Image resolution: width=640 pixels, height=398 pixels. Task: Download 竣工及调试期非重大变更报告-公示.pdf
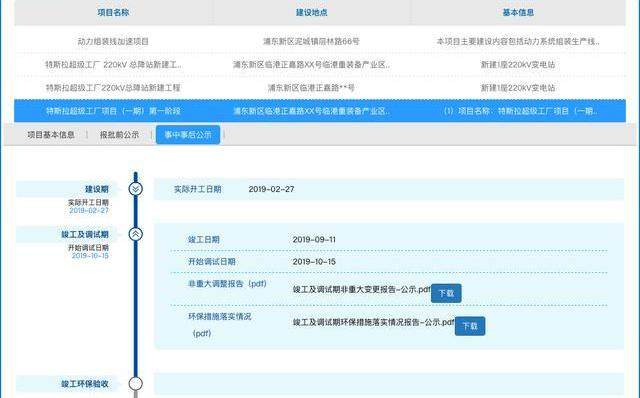(x=446, y=293)
